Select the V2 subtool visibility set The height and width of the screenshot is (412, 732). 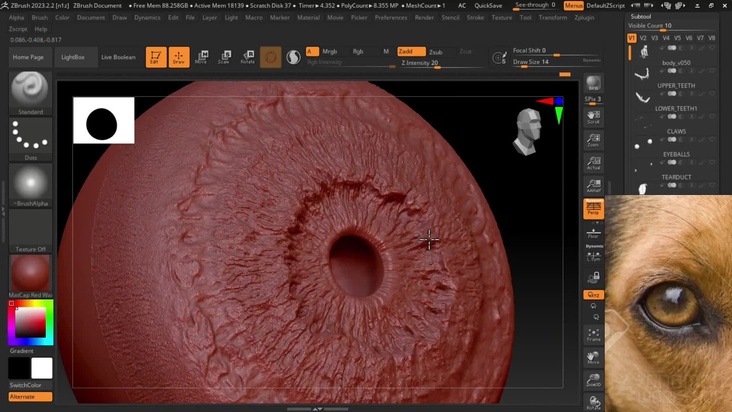[643, 38]
